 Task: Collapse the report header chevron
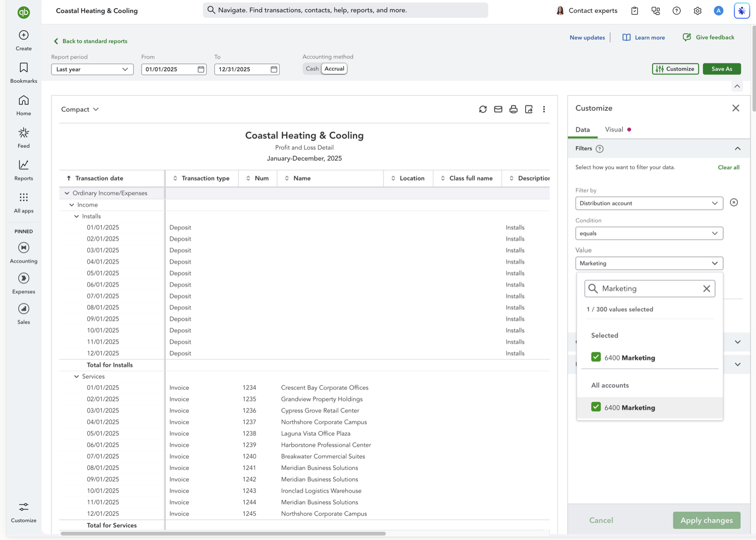point(737,86)
